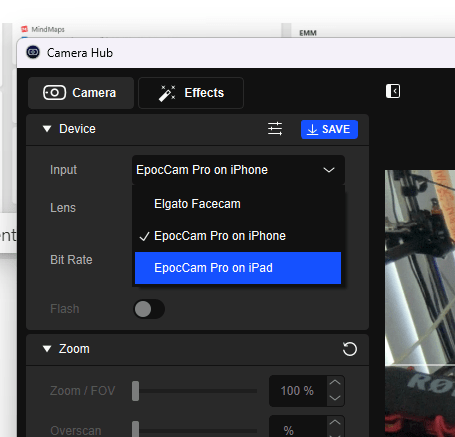Switch to the Effects tab
The height and width of the screenshot is (437, 455).
point(191,93)
